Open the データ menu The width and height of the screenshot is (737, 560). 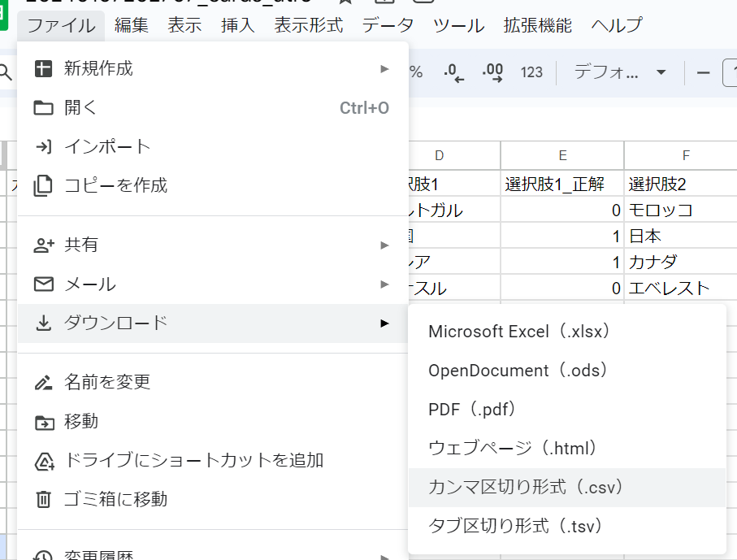(x=388, y=25)
